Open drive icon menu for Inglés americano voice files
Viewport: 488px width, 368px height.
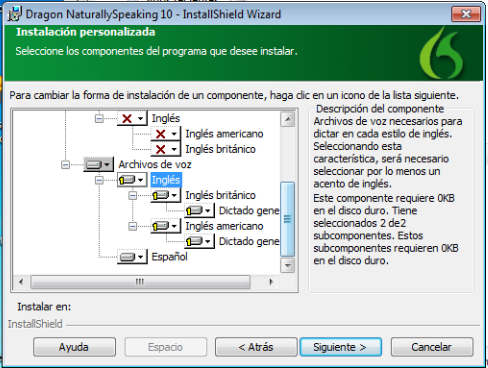pos(166,226)
